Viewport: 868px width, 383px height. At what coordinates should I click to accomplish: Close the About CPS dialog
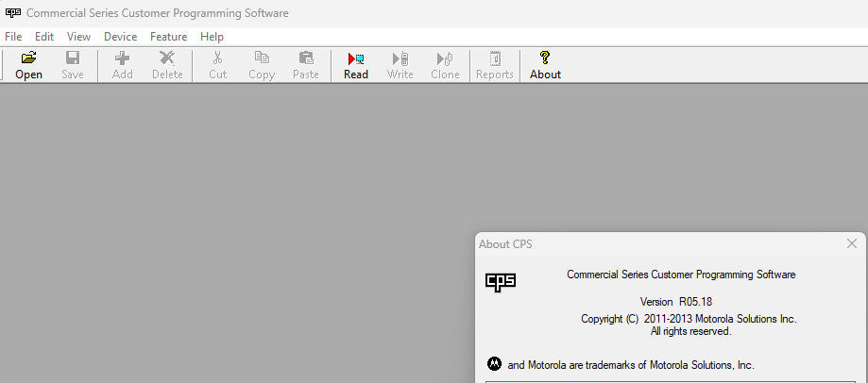[x=851, y=244]
